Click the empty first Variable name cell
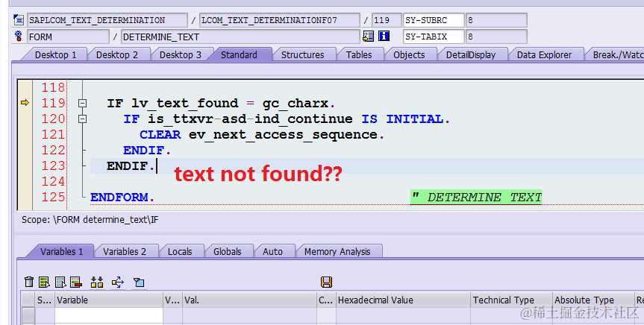Viewport: 644px width, 325px height. [x=109, y=315]
